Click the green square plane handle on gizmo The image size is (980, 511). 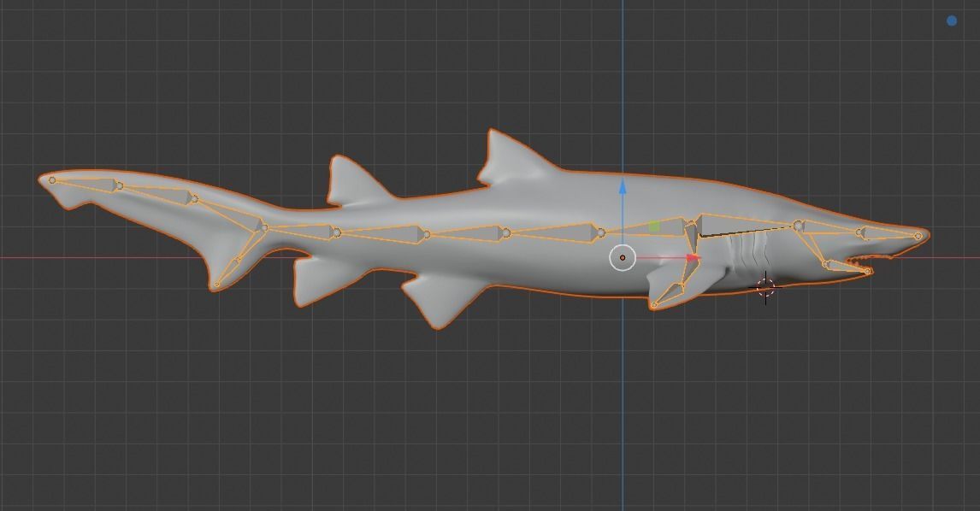coord(653,226)
